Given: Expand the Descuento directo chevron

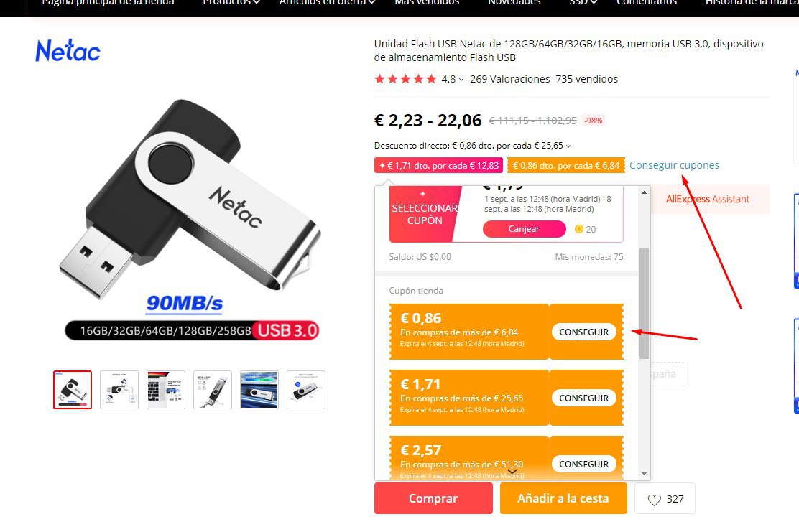Looking at the screenshot, I should click(568, 146).
